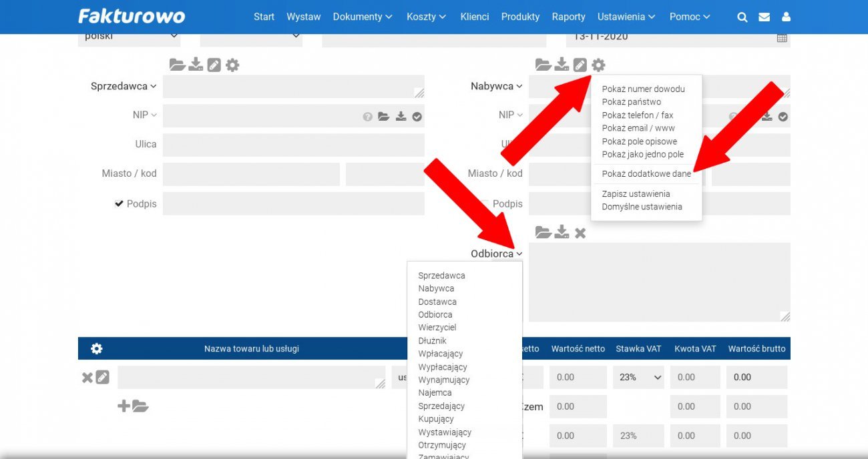The image size is (868, 459).
Task: Open the Klienci page link
Action: click(x=474, y=17)
